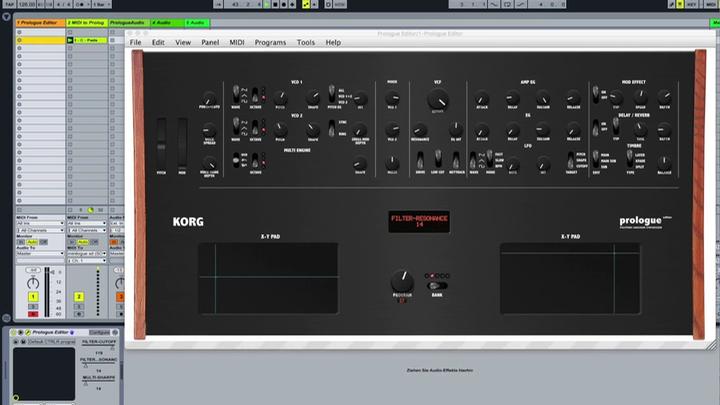Click track 1 activator button

coord(33,297)
